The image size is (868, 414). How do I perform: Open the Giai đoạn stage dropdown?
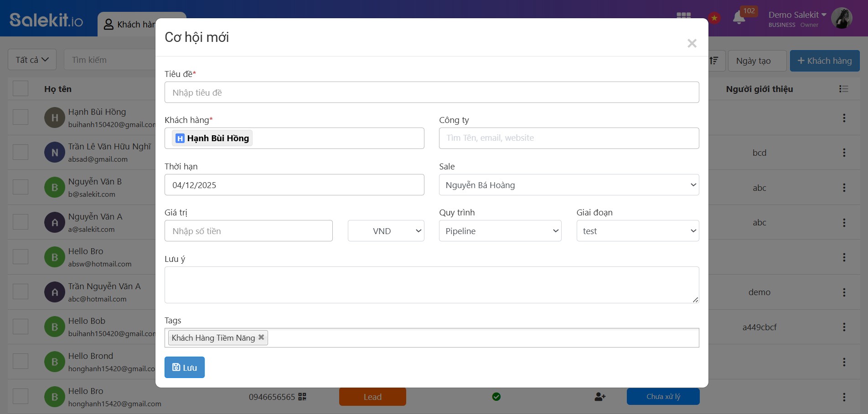click(637, 231)
